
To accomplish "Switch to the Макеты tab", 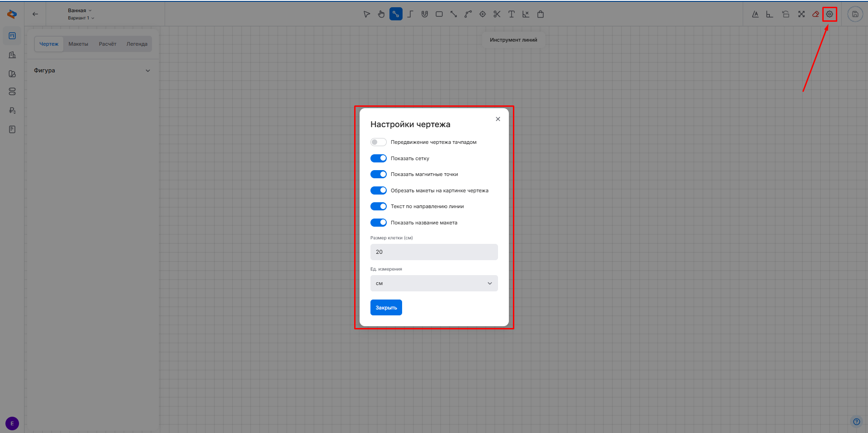I will [x=78, y=44].
